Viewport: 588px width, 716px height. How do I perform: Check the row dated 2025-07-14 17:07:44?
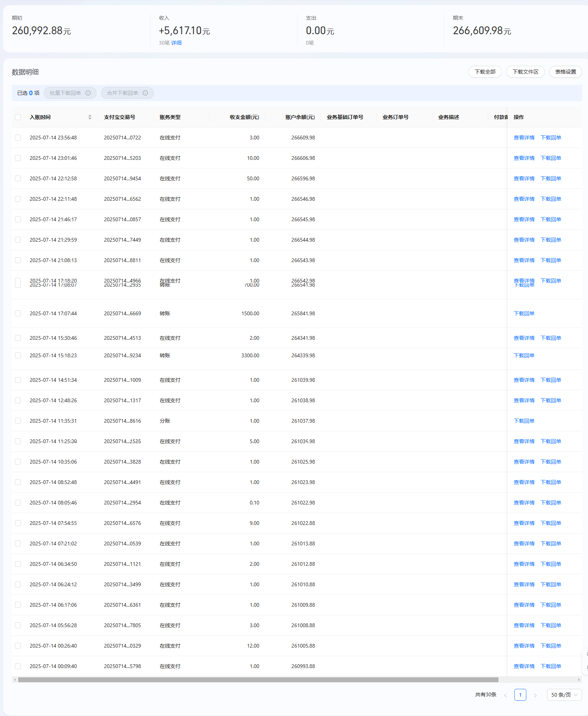[18, 313]
